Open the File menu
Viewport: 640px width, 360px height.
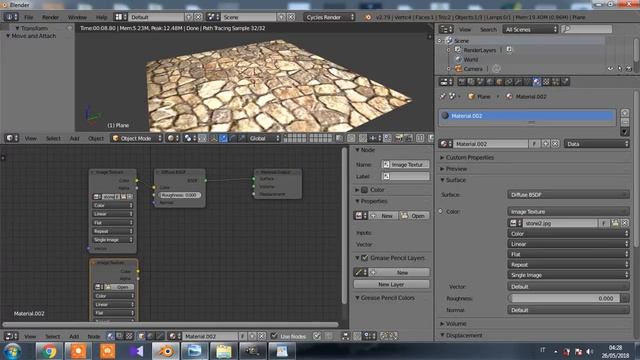pyautogui.click(x=29, y=17)
